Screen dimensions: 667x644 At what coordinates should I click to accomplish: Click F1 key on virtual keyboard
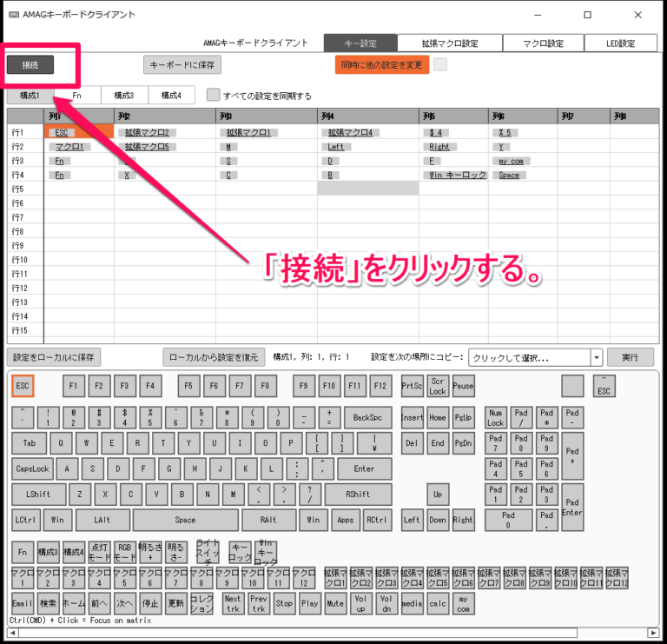pos(74,386)
